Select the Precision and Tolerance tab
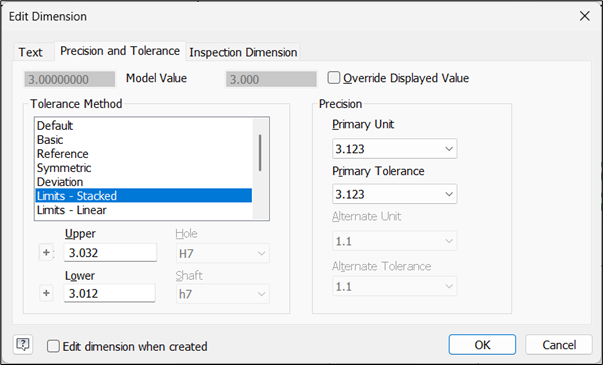 pyautogui.click(x=120, y=51)
